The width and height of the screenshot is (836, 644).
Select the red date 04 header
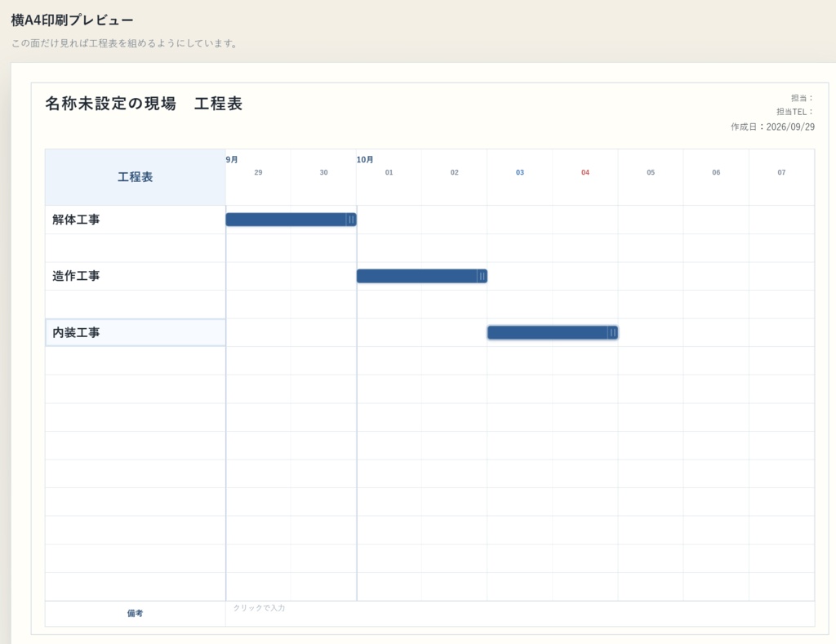[x=585, y=173]
